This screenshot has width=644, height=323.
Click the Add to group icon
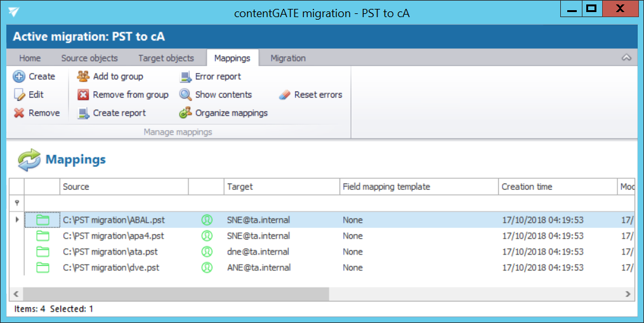(83, 77)
